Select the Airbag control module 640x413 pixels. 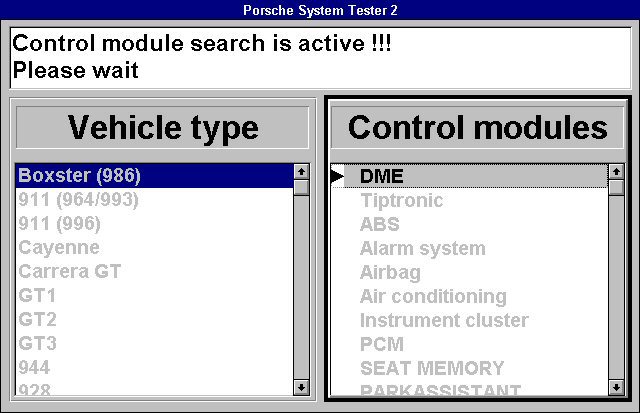pos(390,273)
